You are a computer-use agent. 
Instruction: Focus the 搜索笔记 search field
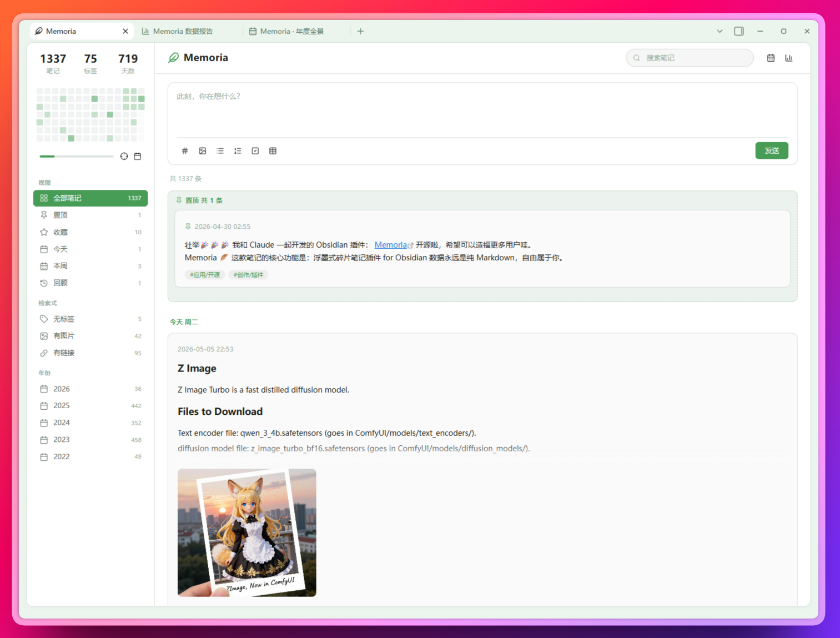point(690,58)
